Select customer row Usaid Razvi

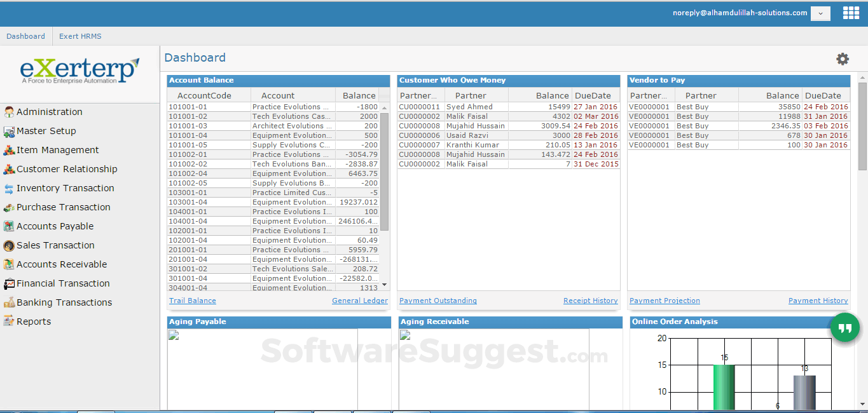click(x=509, y=135)
